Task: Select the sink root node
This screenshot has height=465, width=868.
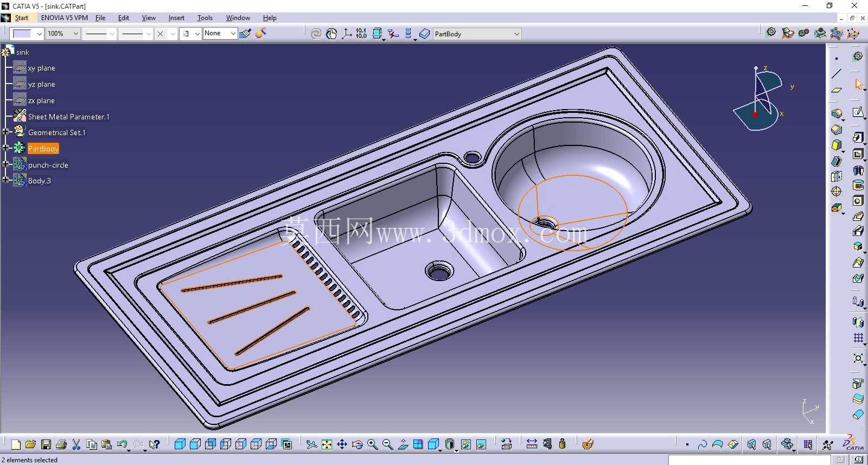Action: pos(22,52)
